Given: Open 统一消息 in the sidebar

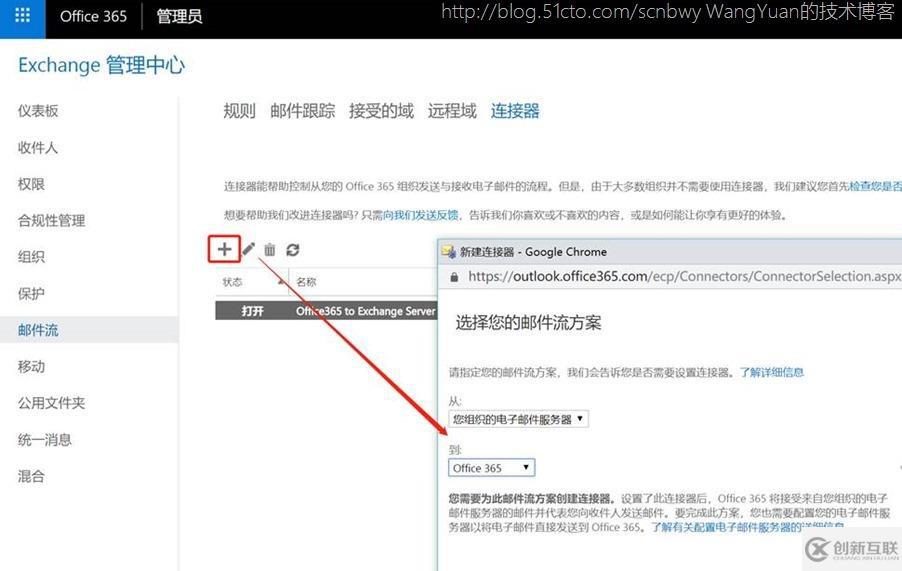Looking at the screenshot, I should [x=45, y=440].
